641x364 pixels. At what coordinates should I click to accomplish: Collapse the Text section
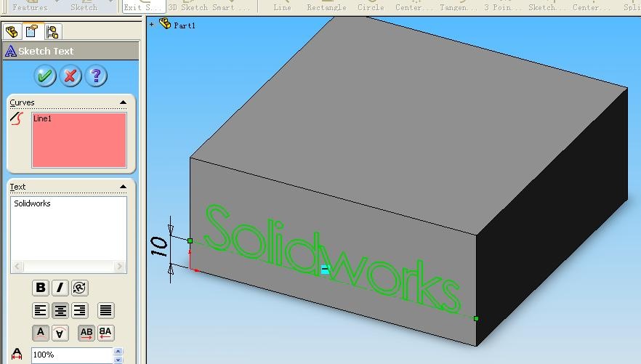coord(123,187)
